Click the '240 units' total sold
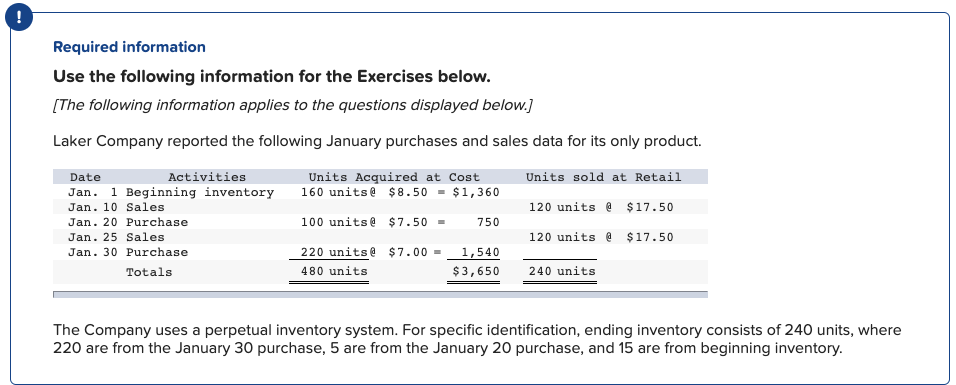956x385 pixels. pyautogui.click(x=562, y=272)
